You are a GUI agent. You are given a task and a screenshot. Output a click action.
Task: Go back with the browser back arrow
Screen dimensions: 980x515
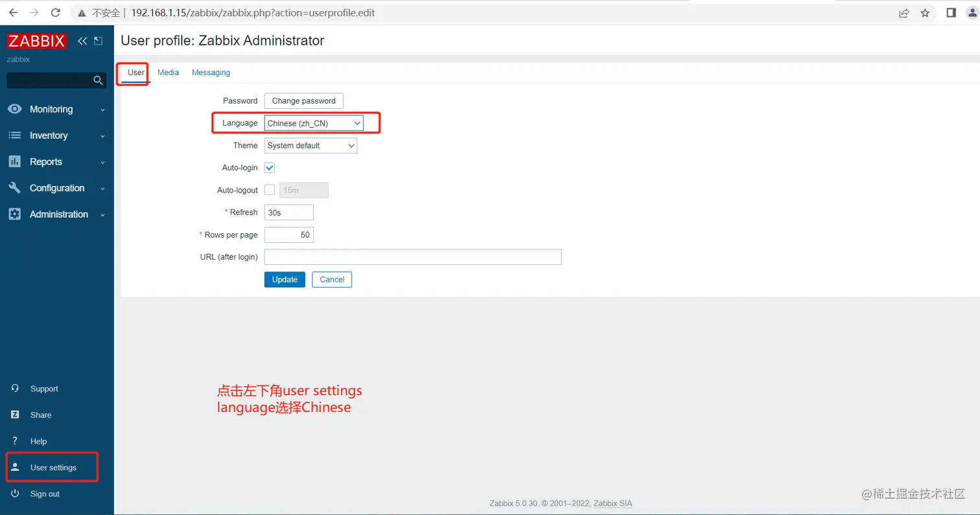point(14,12)
